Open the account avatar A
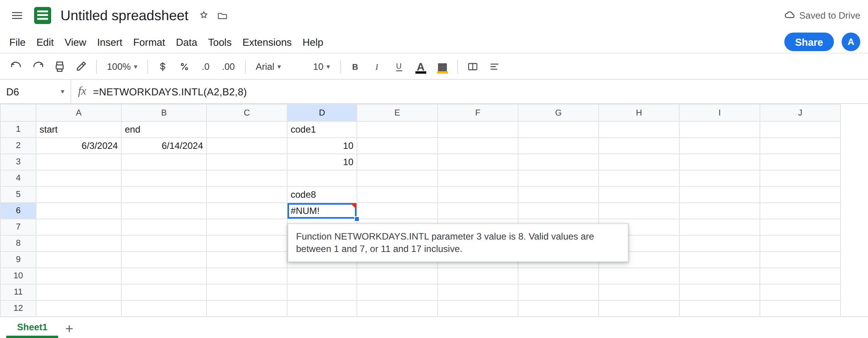This screenshot has width=868, height=338. 851,42
